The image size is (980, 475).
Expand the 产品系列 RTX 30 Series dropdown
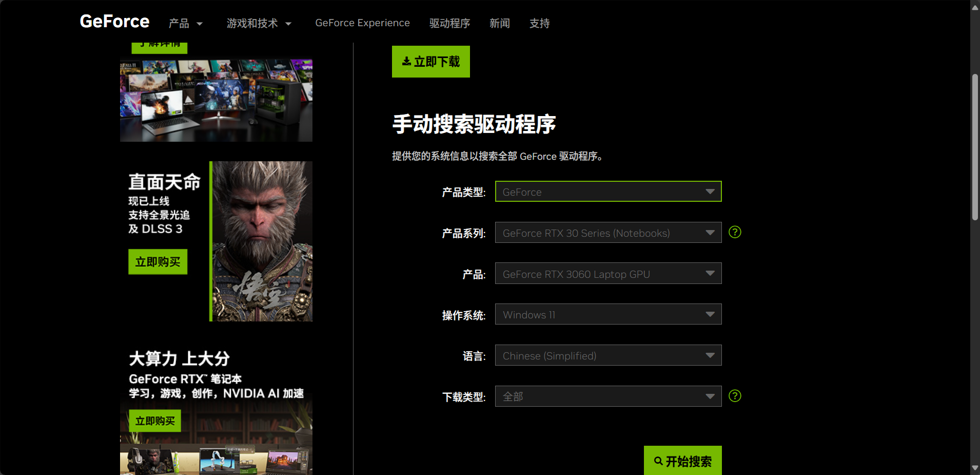608,233
